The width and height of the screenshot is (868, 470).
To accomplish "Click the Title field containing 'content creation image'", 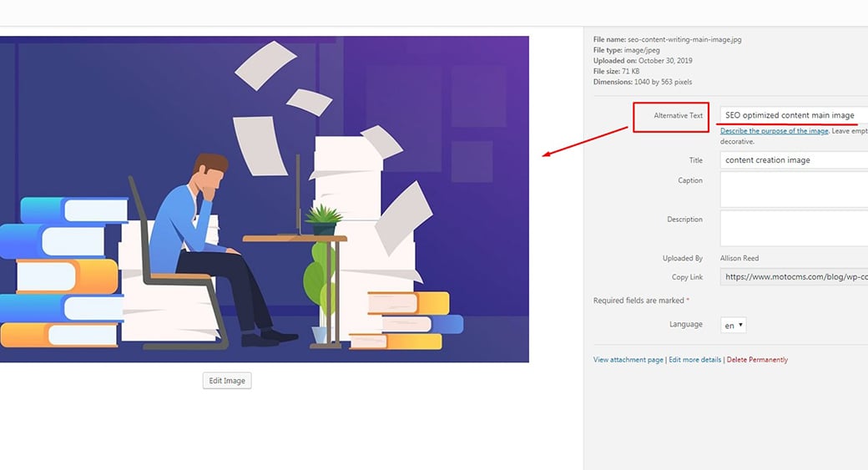I will pyautogui.click(x=793, y=160).
